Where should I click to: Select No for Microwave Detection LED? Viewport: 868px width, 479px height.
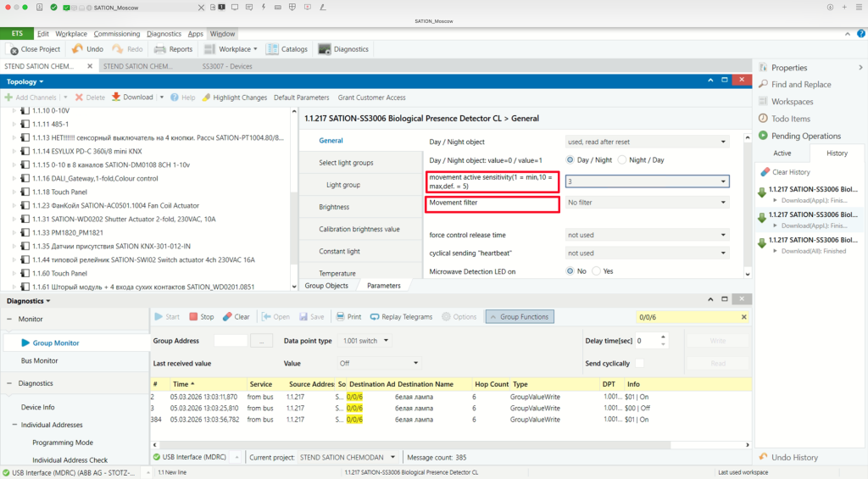(570, 271)
